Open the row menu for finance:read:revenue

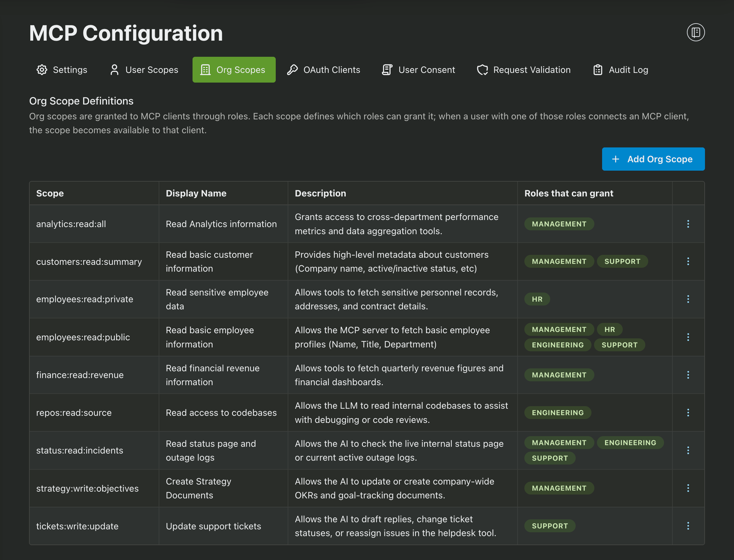click(688, 375)
